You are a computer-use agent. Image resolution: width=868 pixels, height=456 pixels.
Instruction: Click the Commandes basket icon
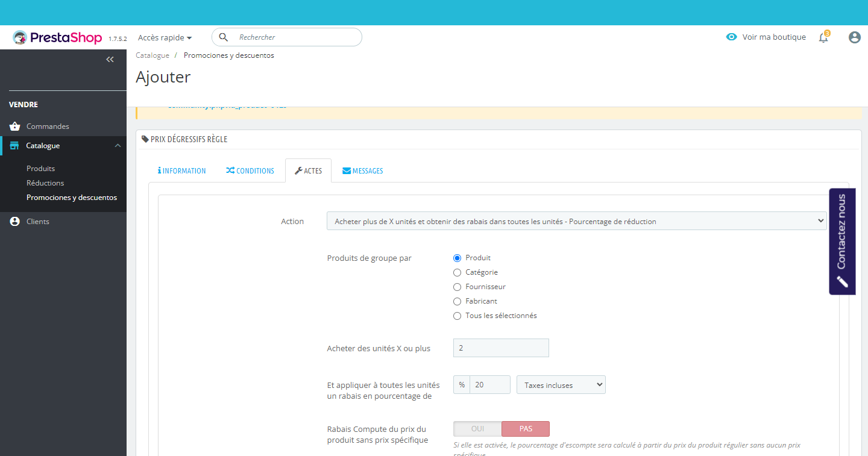pyautogui.click(x=15, y=126)
